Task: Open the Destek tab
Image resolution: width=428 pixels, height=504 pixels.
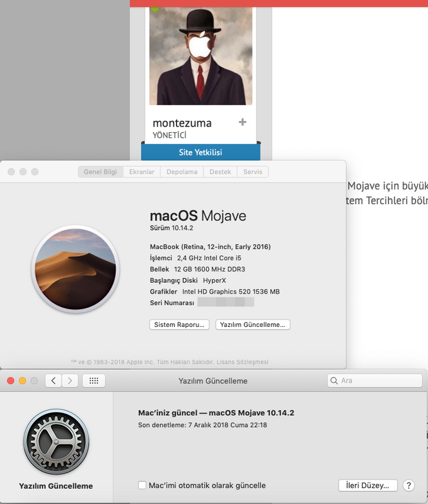Action: pyautogui.click(x=220, y=172)
